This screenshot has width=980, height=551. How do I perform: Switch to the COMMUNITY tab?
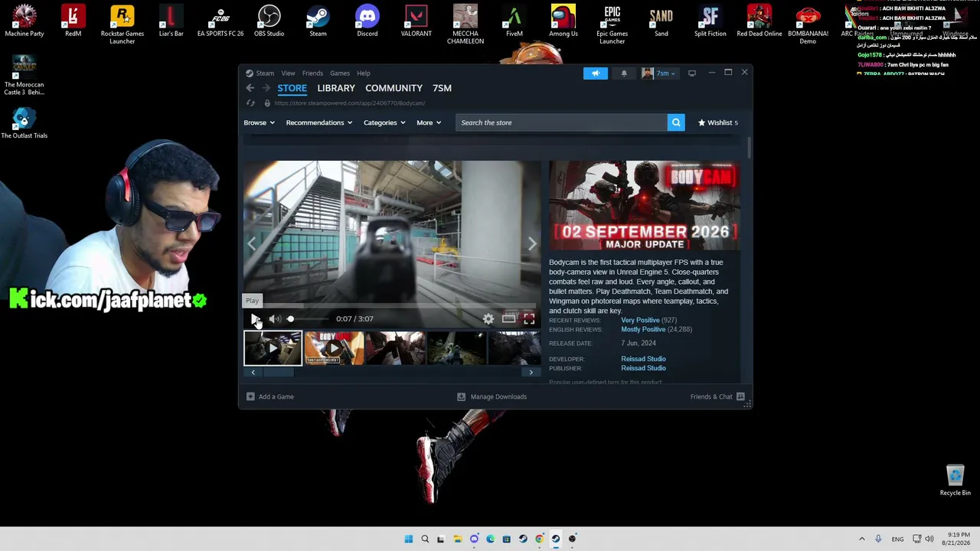[394, 88]
